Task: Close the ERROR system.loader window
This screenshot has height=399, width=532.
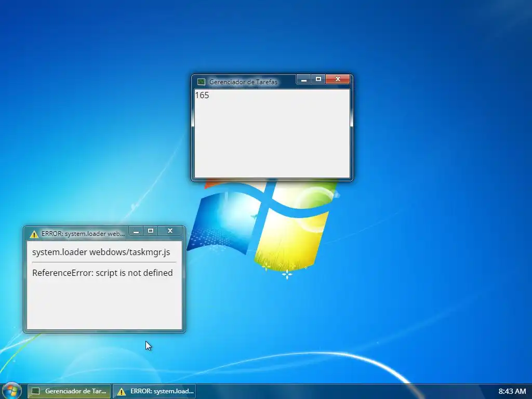Action: click(x=170, y=231)
